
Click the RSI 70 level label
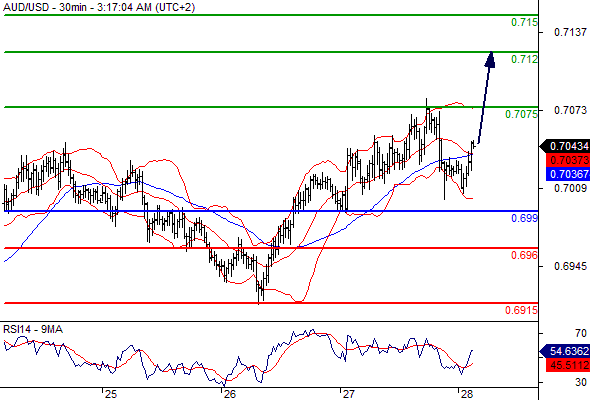click(x=581, y=333)
